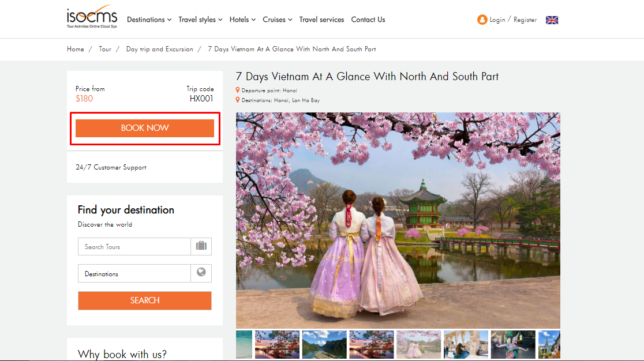Click the suitcase icon beside Search Tours
The image size is (644, 361).
pos(201,246)
